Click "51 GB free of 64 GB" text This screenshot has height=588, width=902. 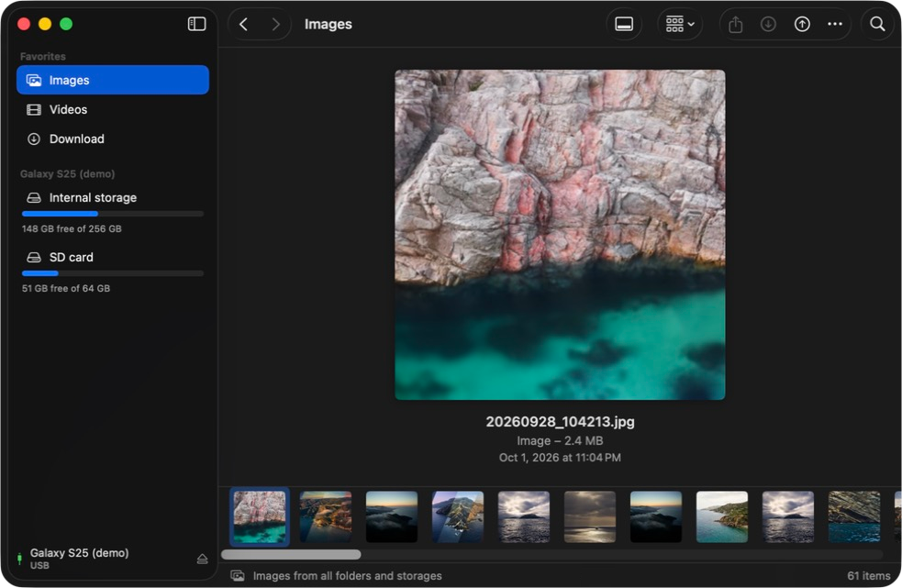click(66, 288)
